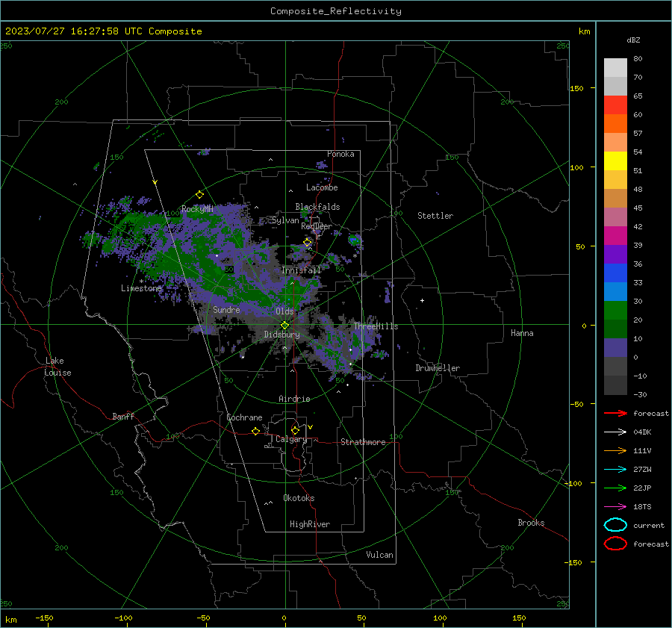The image size is (672, 628).
Task: Pick the magenta swatch in dBZ scale
Action: coord(615,235)
